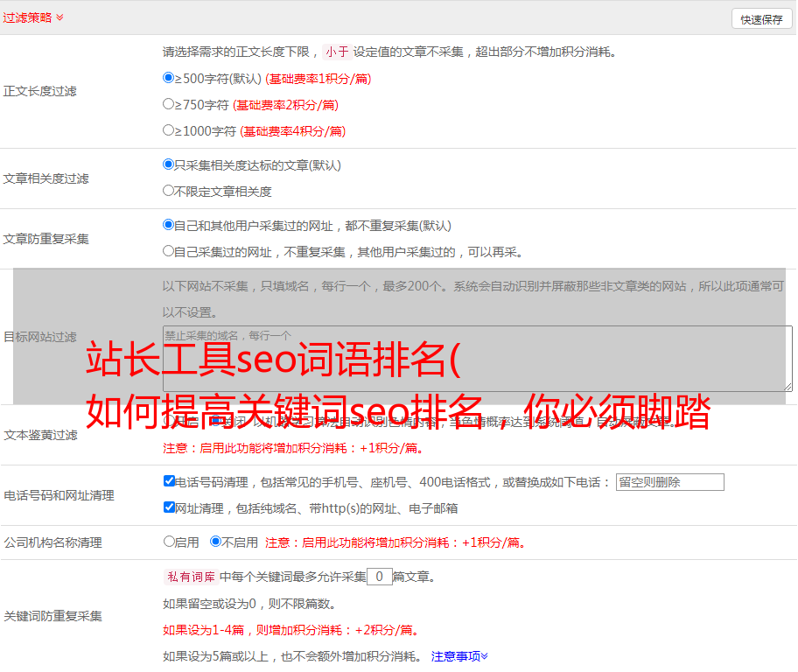Select 自己和其他用户采集过的网址都不重复采集
The image size is (798, 672).
pyautogui.click(x=169, y=225)
